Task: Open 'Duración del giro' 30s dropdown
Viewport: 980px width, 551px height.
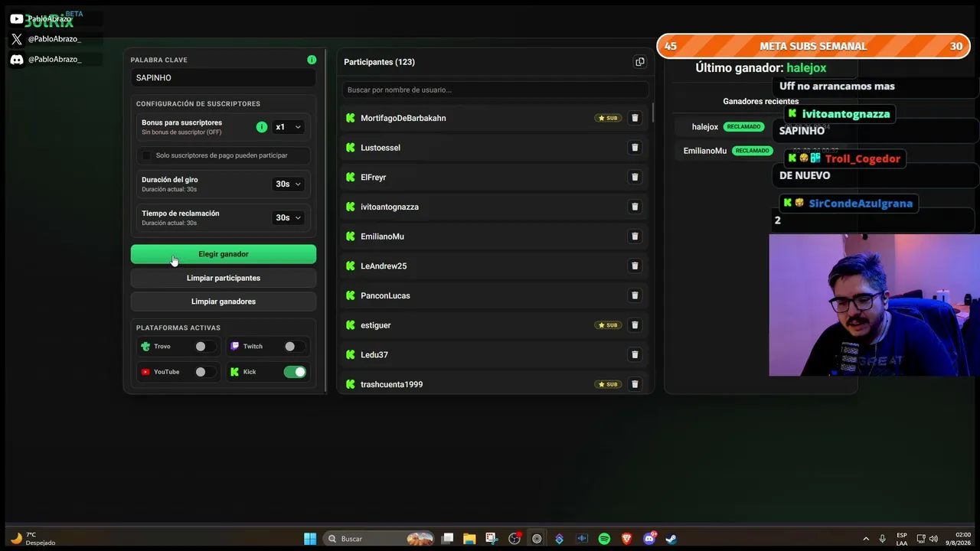Action: (289, 184)
